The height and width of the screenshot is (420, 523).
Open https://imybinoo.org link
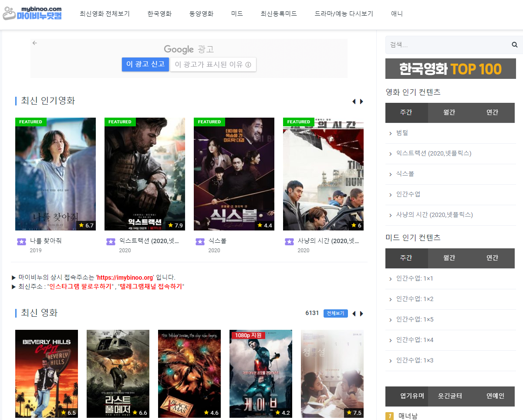[x=125, y=278]
